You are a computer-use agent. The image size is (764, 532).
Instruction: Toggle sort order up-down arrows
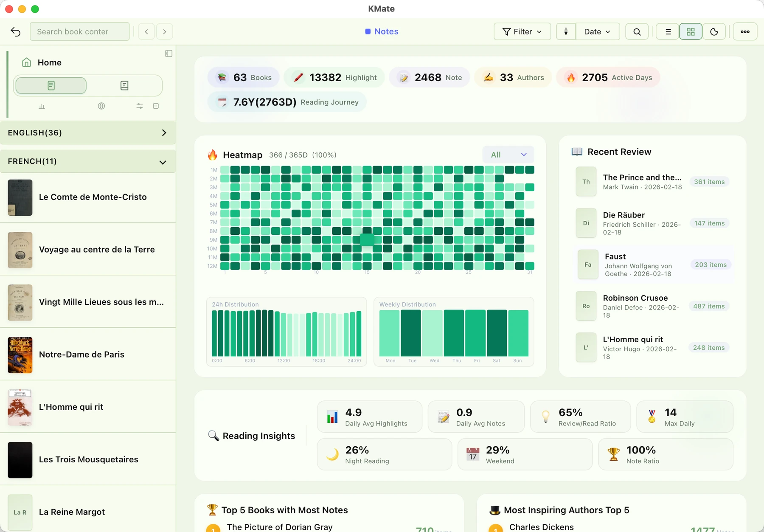coord(566,31)
